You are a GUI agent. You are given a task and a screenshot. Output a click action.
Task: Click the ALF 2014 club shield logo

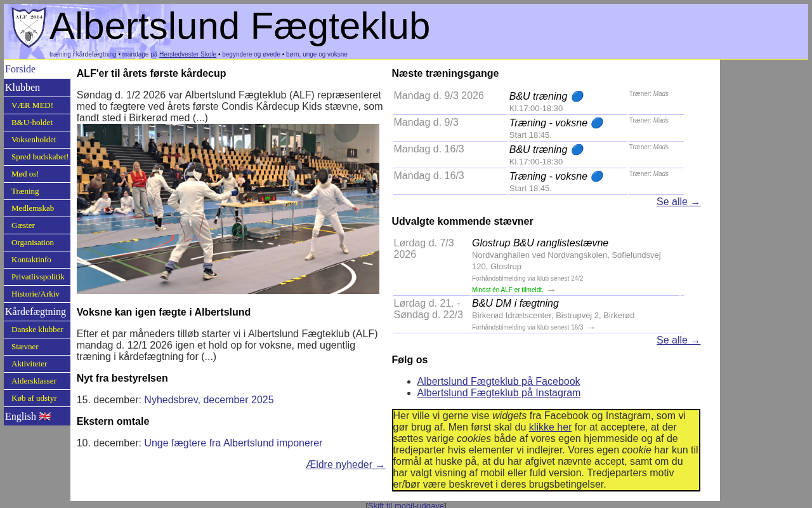coord(29,27)
